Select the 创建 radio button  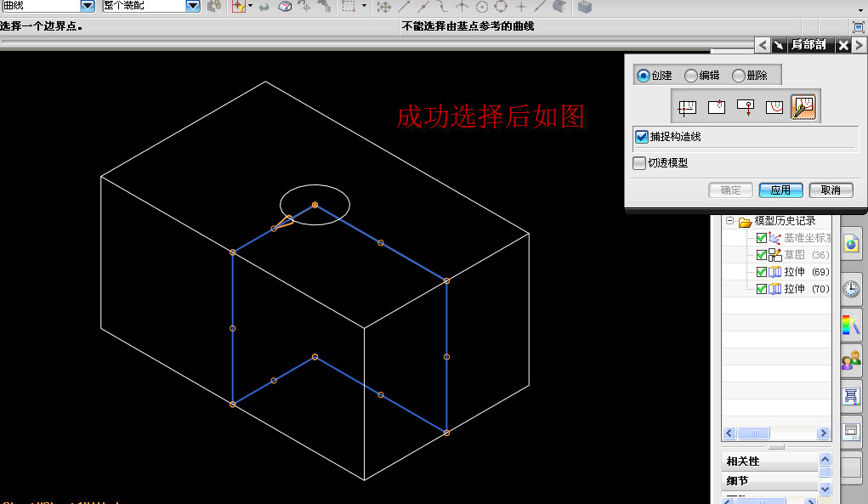[x=643, y=76]
